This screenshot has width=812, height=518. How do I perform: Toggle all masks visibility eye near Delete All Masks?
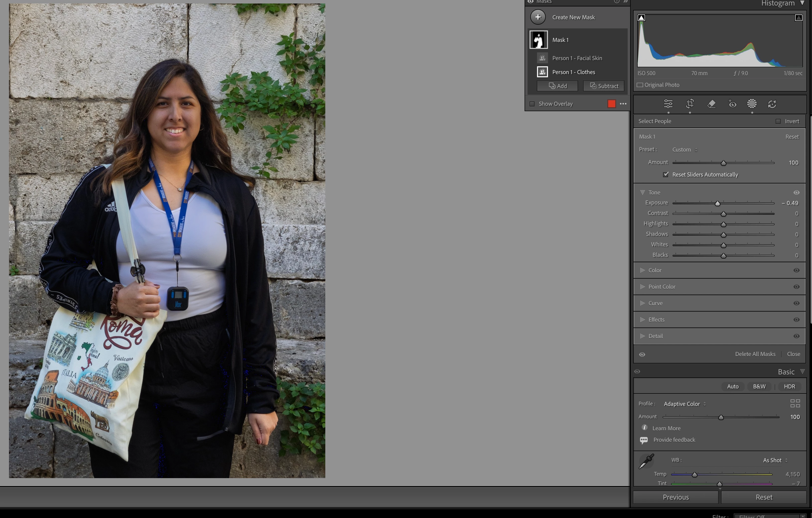pos(642,354)
